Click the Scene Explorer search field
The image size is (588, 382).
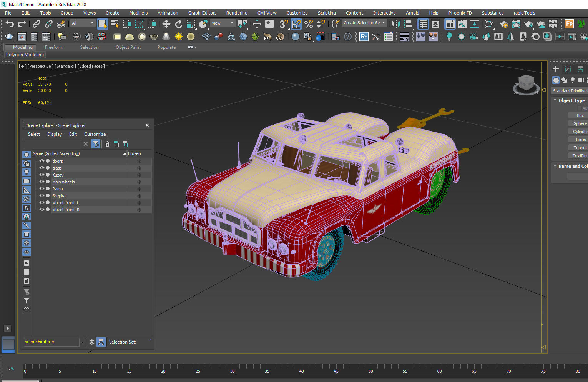52,144
